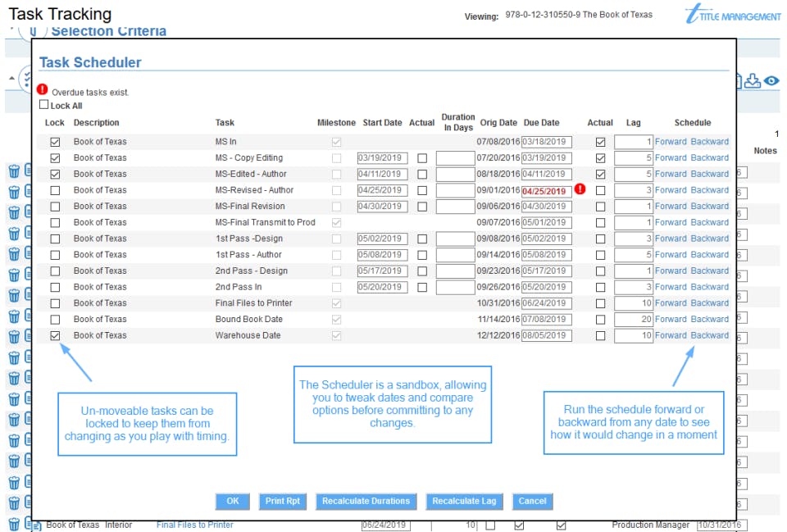Click the MS-Final Transmit to Prod task name
The height and width of the screenshot is (532, 787).
pos(265,222)
